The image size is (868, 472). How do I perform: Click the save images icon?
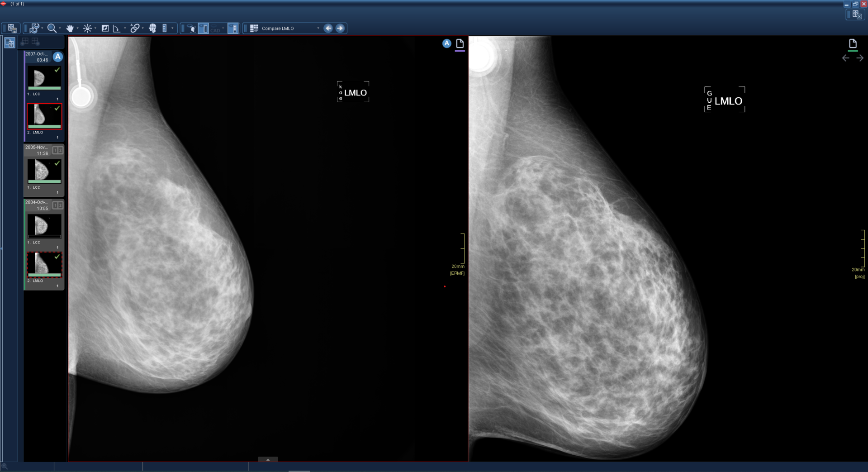click(x=12, y=29)
